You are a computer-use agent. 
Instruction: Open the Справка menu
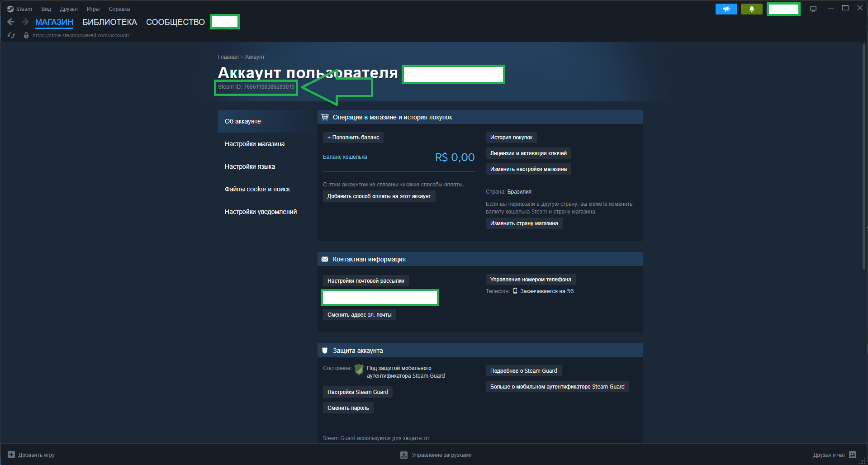tap(119, 9)
